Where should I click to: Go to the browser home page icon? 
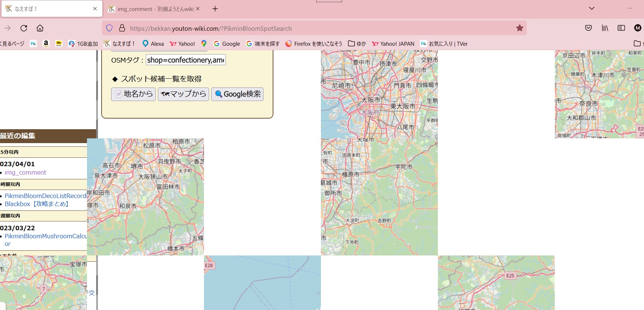pyautogui.click(x=40, y=28)
